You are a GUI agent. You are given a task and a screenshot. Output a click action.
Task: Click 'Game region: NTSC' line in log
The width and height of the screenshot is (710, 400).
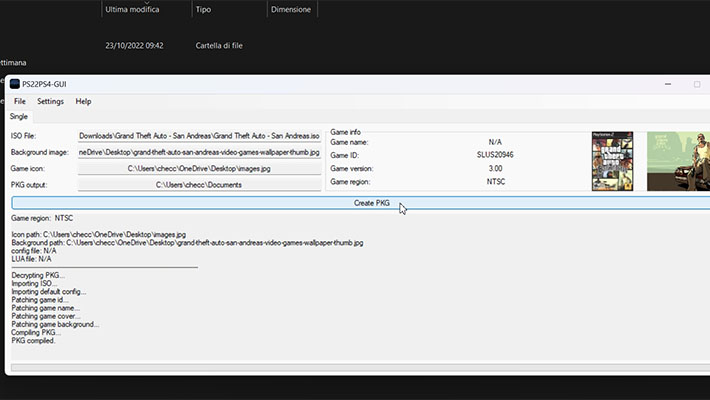click(42, 218)
